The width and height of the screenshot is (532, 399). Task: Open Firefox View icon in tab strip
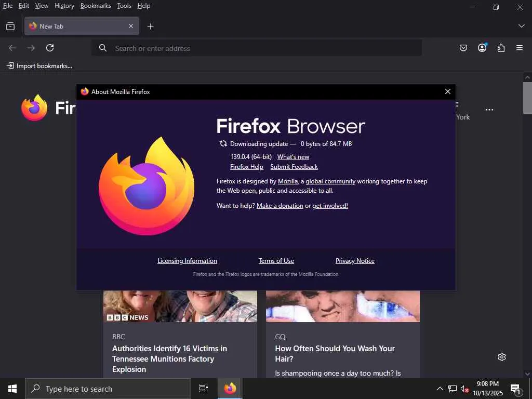[x=10, y=26]
